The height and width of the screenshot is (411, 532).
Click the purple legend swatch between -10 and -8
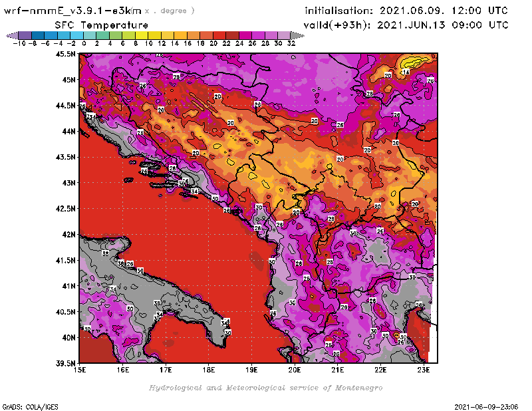click(x=25, y=35)
